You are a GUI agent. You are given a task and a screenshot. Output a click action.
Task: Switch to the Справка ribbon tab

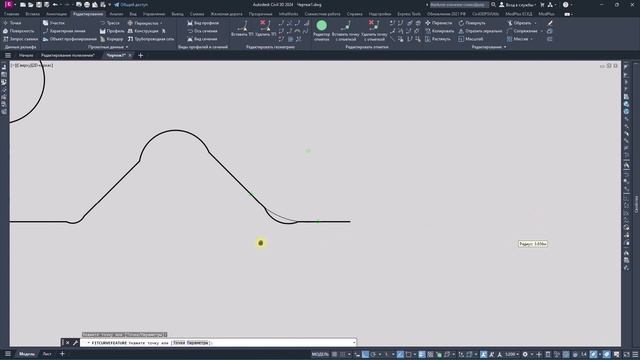[354, 14]
